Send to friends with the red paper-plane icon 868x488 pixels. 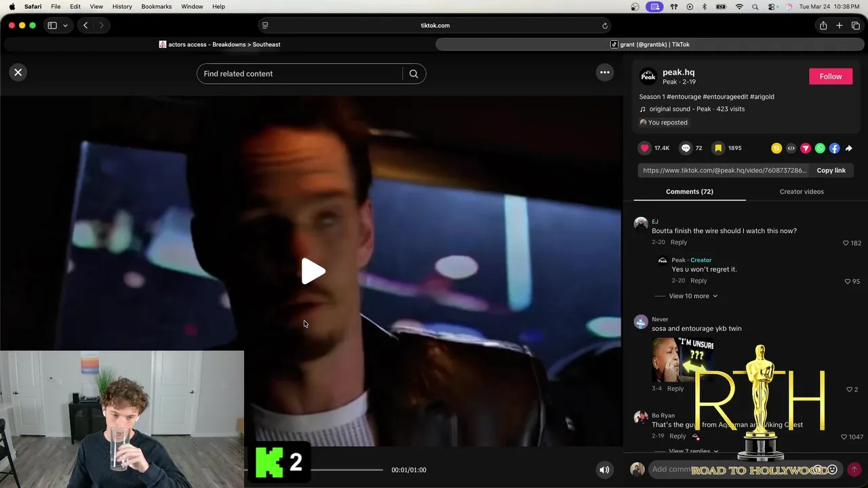[806, 148]
